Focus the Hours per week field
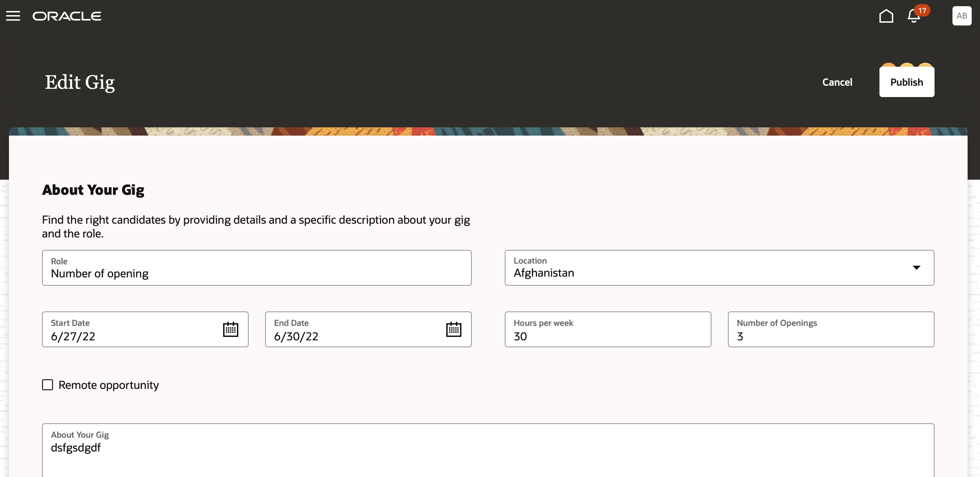The height and width of the screenshot is (477, 980). 608,329
